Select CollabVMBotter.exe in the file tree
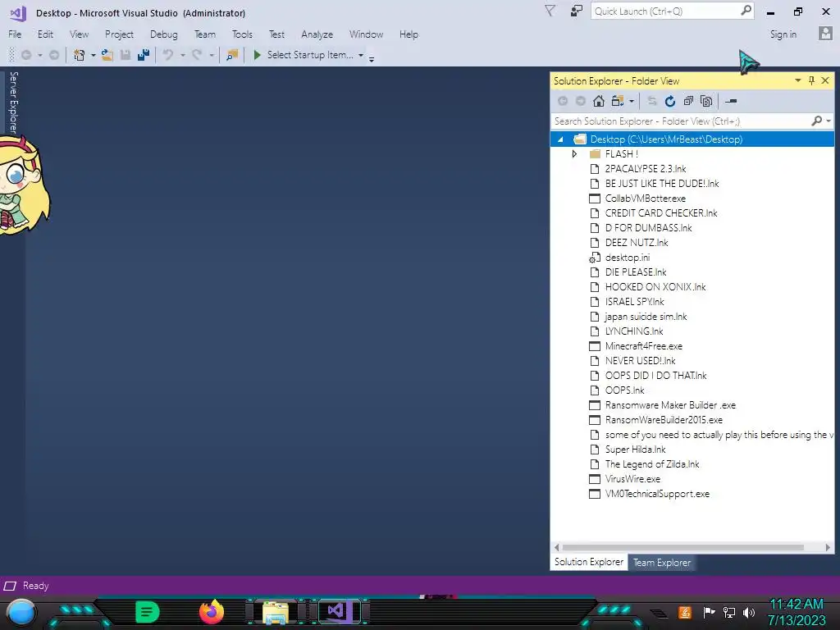Viewport: 840px width, 630px height. tap(645, 199)
